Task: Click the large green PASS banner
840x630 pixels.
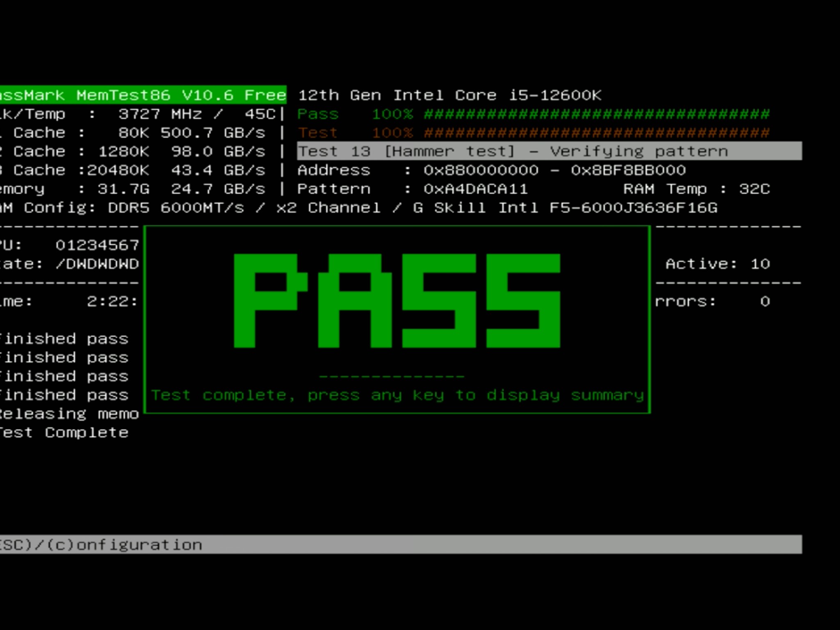Action: coord(397,301)
